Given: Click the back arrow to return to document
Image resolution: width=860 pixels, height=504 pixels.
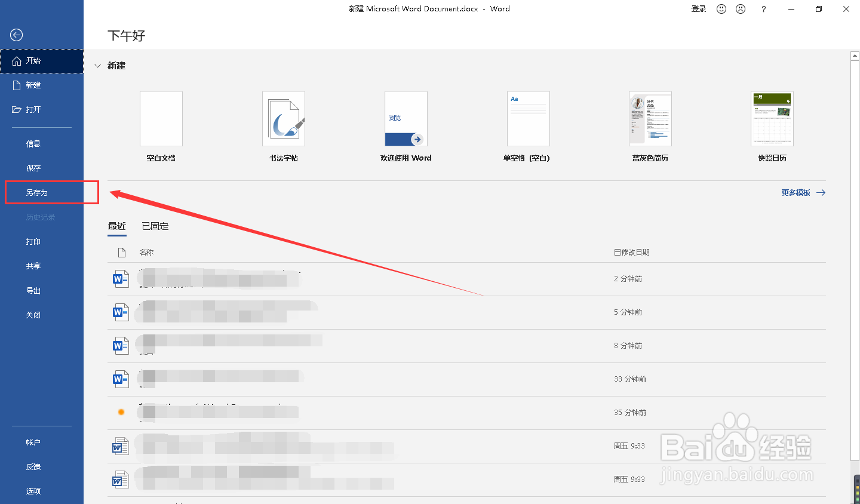Looking at the screenshot, I should [x=17, y=35].
